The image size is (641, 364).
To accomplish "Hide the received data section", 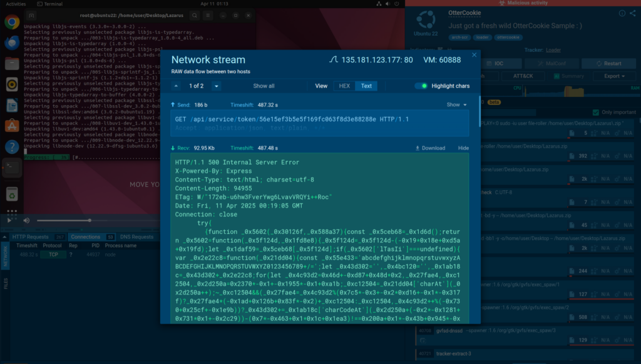I will tap(463, 148).
